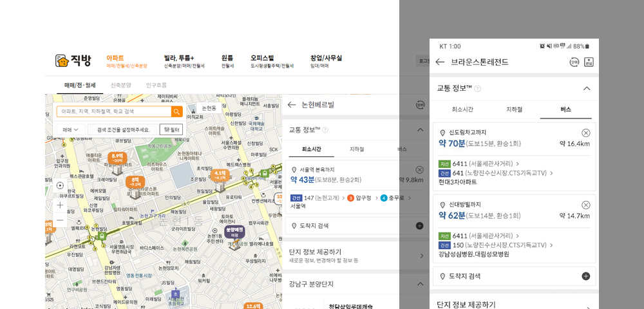Select 지하철 tab on mobile screen
644x309 pixels.
[514, 109]
